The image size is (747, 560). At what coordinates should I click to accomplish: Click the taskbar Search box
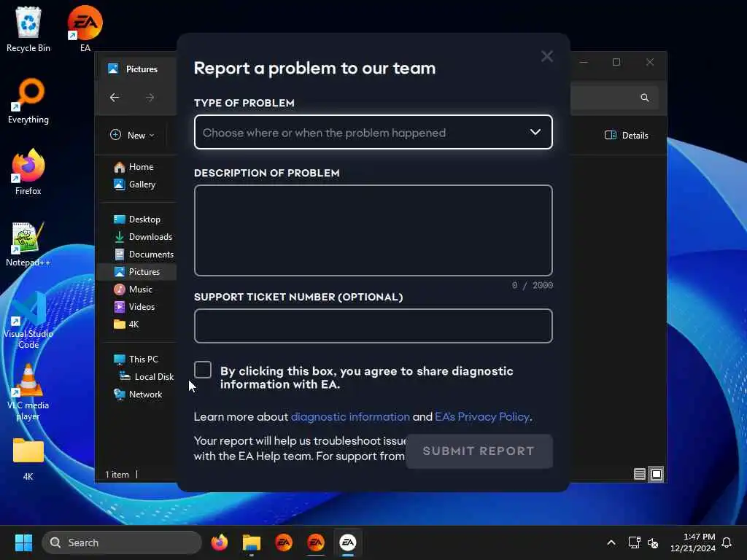(122, 542)
